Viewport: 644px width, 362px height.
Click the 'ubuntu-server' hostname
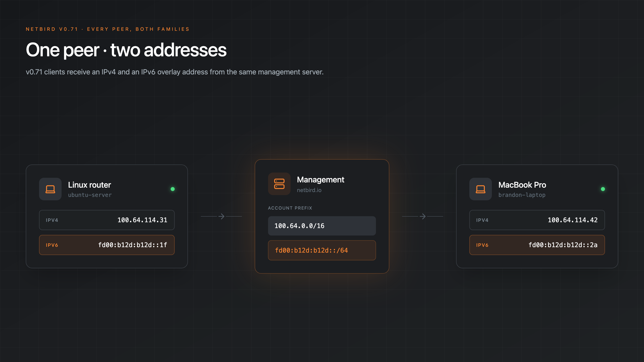coord(90,195)
